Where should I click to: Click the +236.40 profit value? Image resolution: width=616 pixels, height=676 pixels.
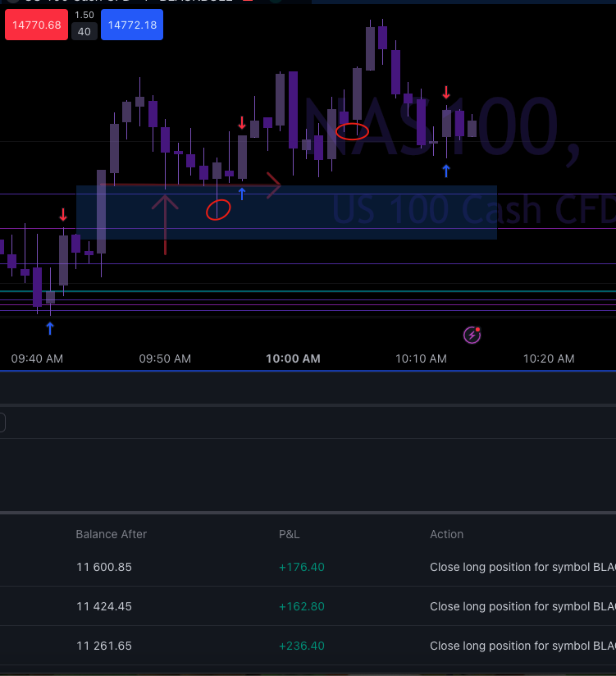click(302, 646)
